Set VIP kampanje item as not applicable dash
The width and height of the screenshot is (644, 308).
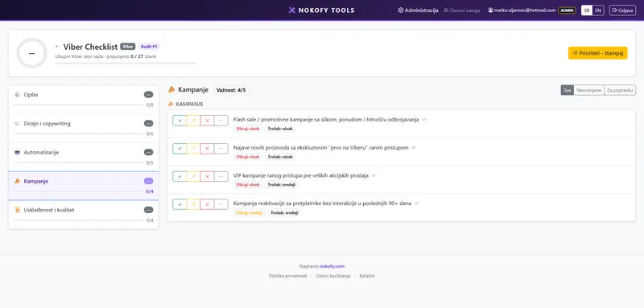221,176
